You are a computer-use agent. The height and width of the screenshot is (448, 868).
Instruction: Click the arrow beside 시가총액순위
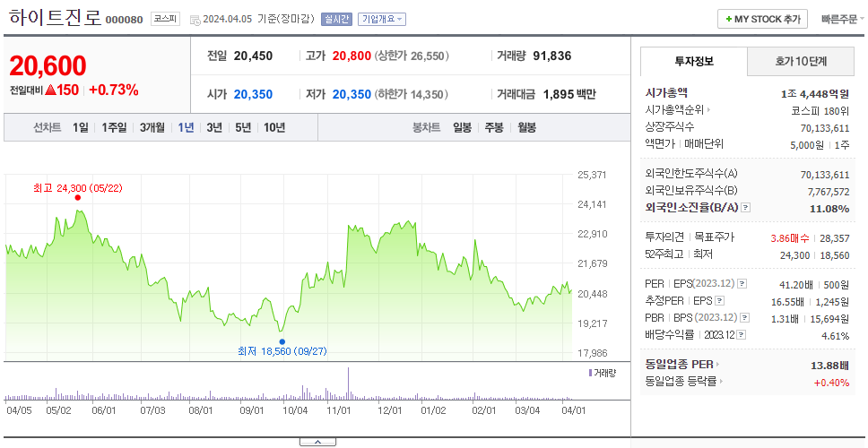[x=708, y=110]
